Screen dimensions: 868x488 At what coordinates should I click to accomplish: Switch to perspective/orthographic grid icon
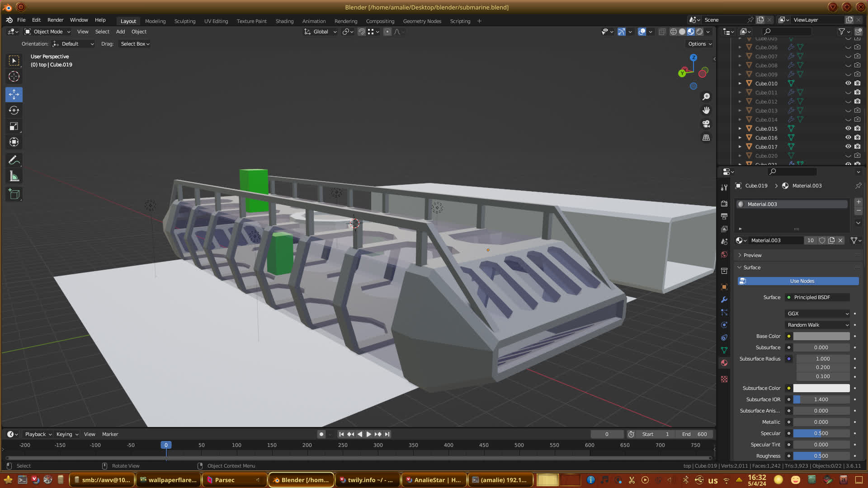[706, 138]
